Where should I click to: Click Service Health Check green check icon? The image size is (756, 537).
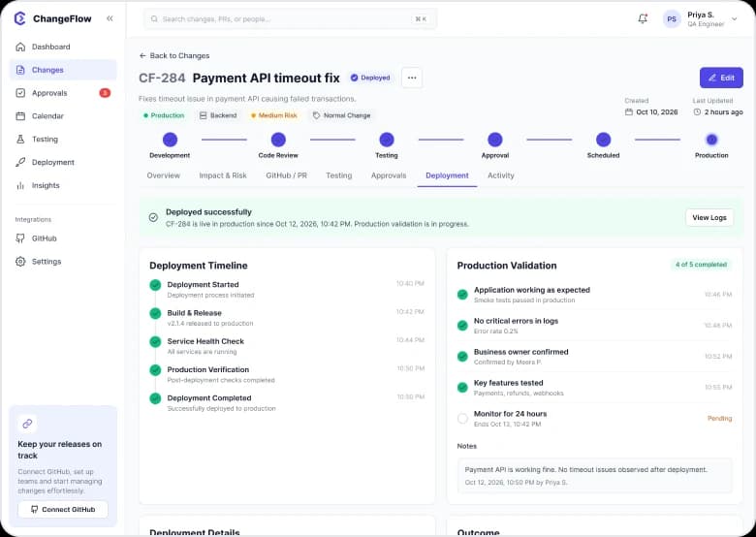click(x=155, y=342)
